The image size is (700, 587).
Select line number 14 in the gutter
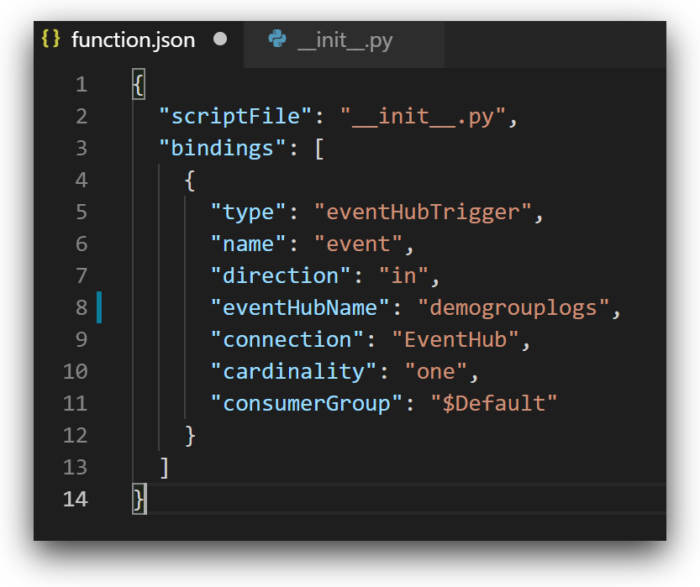click(x=75, y=499)
